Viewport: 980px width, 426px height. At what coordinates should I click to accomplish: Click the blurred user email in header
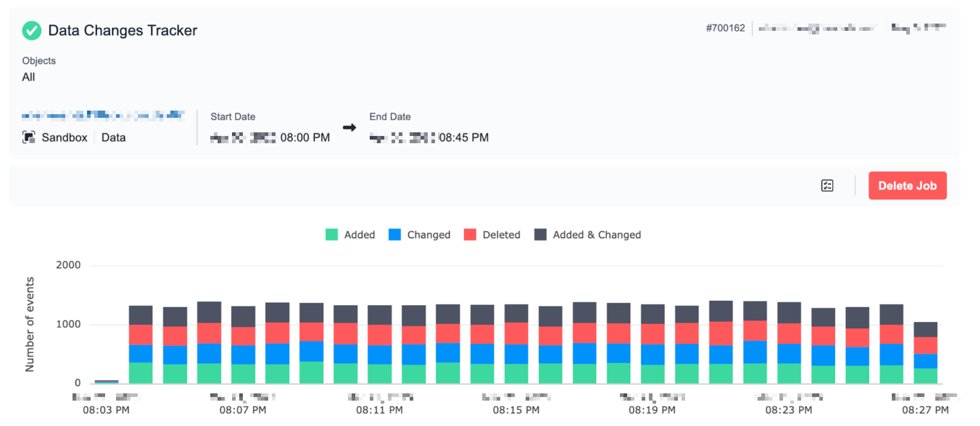tap(817, 28)
